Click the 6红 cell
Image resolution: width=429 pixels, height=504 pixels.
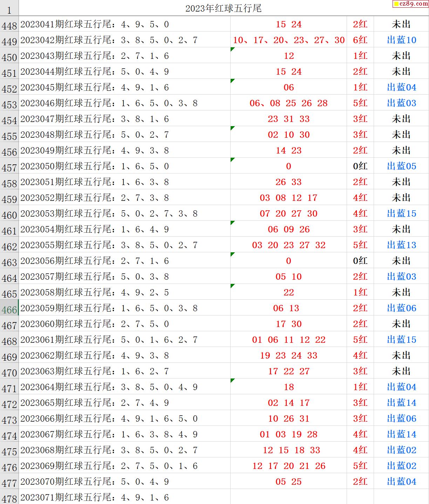click(360, 40)
